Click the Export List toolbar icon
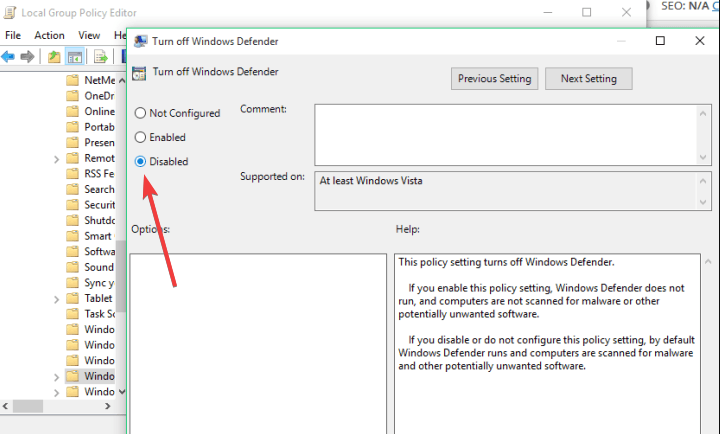Screen dimensions: 720x434 click(x=101, y=57)
